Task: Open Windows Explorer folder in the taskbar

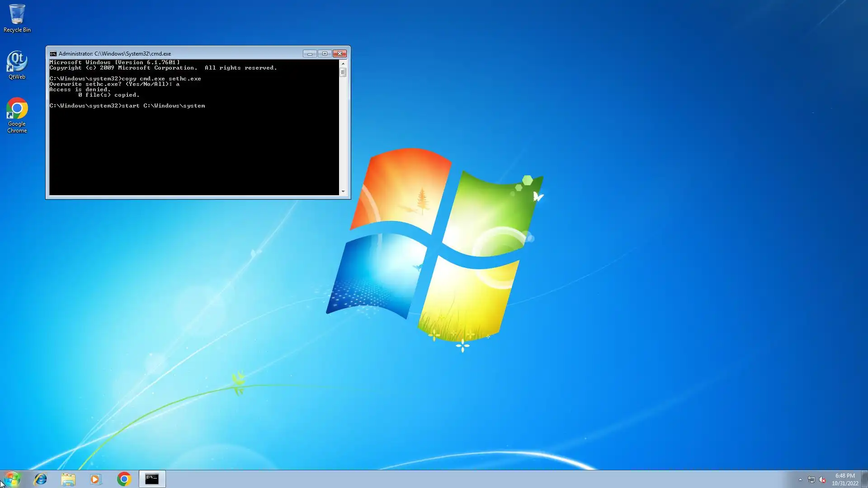Action: (68, 479)
